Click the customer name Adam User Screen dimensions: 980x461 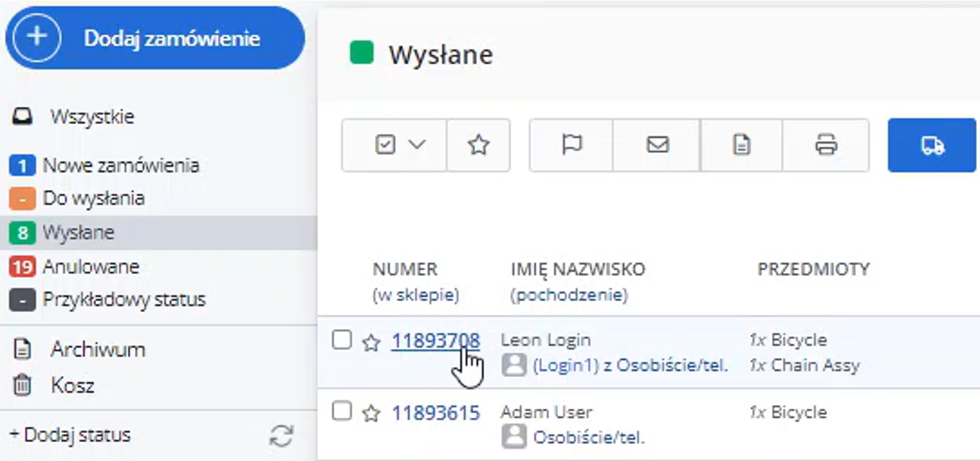(547, 412)
